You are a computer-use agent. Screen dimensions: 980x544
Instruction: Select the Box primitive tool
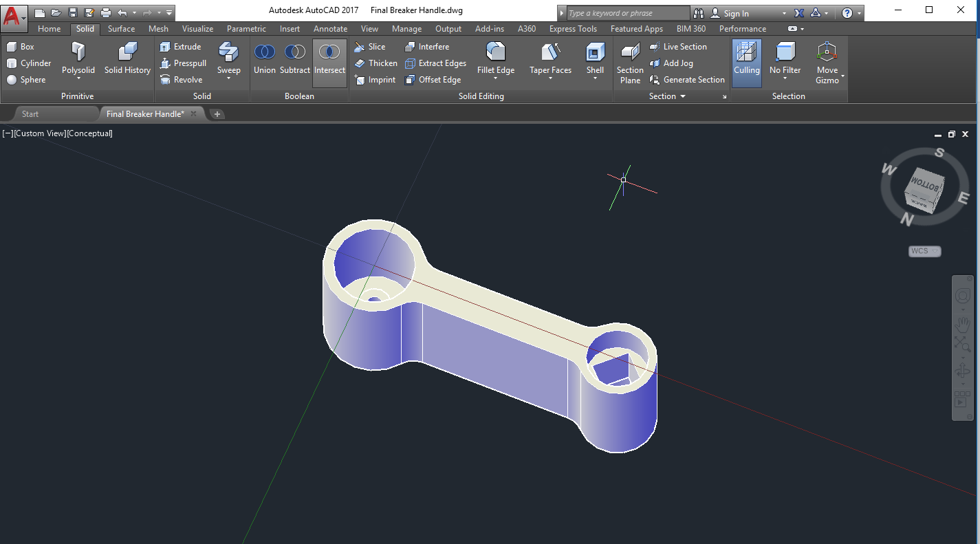21,47
